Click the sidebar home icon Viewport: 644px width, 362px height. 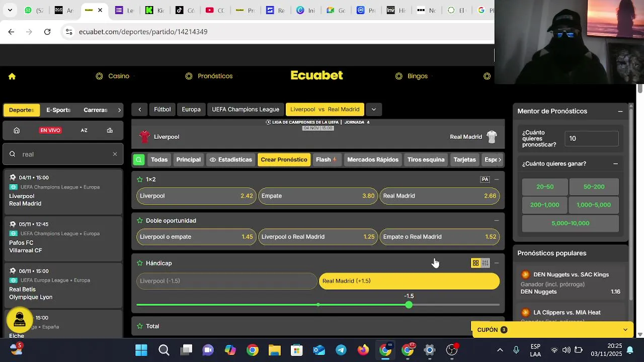(17, 130)
